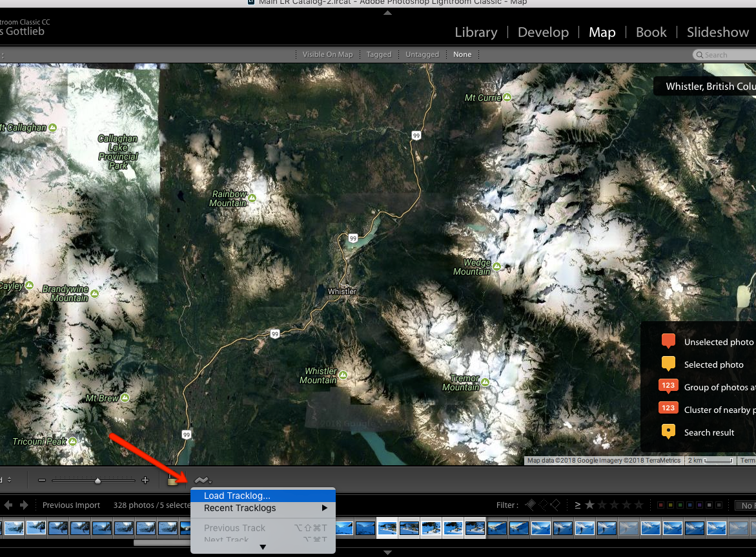Select the Tagged location filter

point(379,54)
